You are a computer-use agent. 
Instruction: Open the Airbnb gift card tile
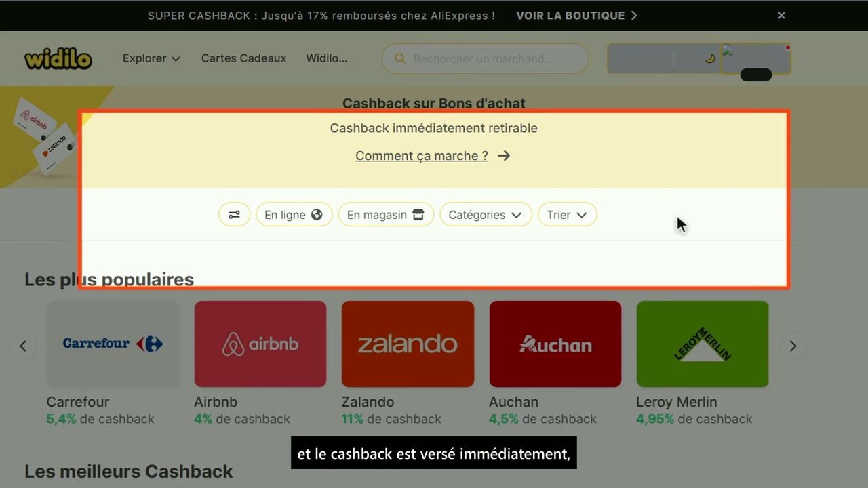pyautogui.click(x=260, y=344)
